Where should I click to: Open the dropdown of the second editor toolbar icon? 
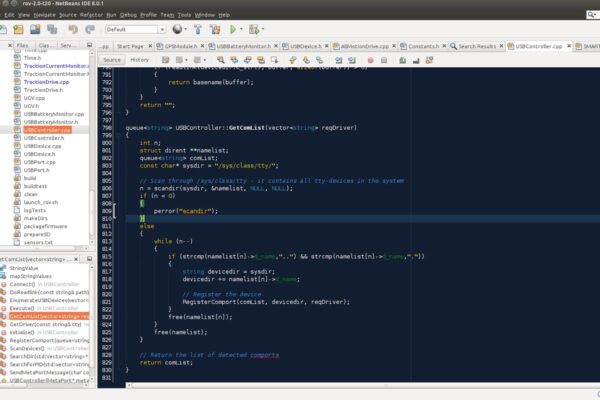[186, 60]
